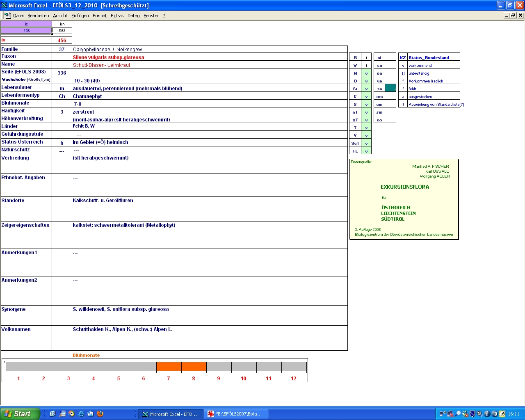Open the Bearbeiten menu
The image size is (525, 420).
click(x=38, y=16)
